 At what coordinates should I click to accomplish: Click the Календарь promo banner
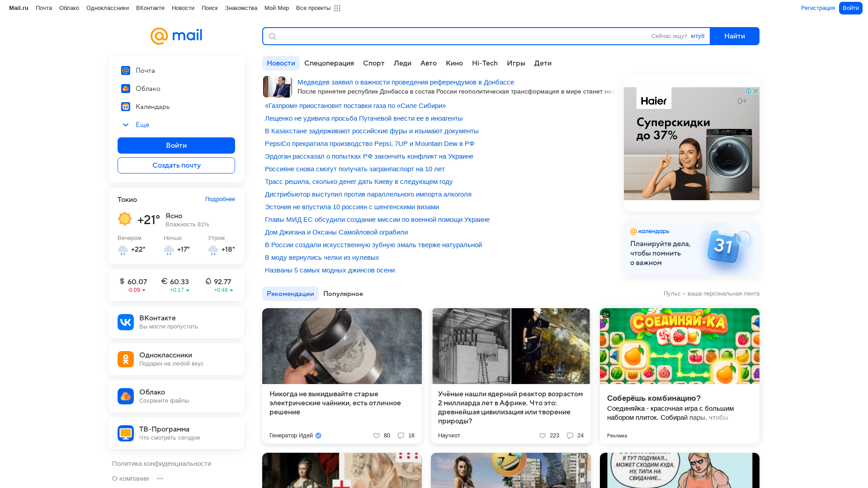(692, 248)
